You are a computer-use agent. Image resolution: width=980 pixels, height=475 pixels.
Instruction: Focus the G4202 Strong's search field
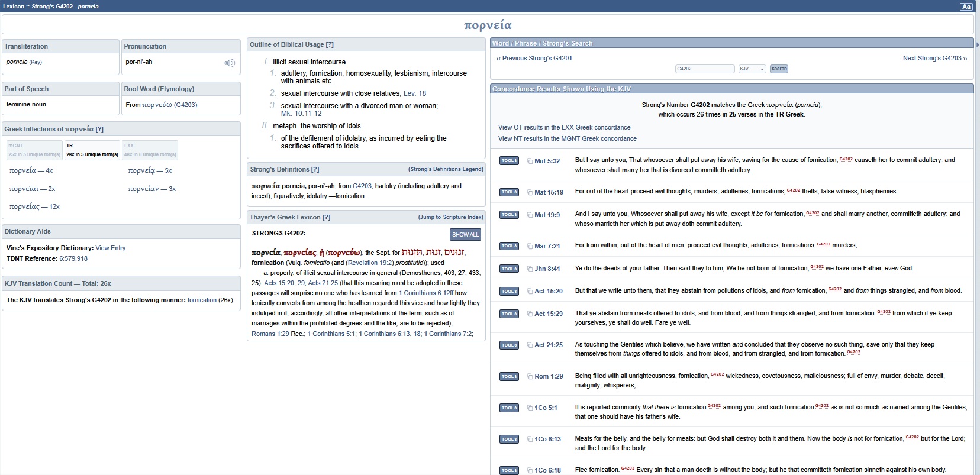[x=705, y=69]
